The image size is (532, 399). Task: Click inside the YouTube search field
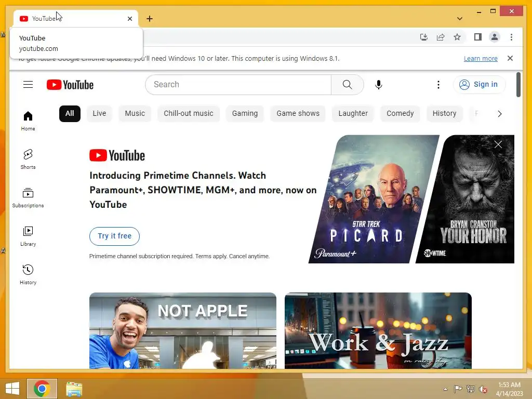point(238,85)
